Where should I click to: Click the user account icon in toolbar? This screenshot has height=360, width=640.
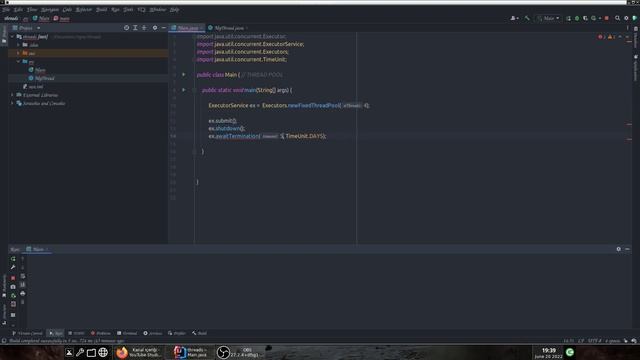click(514, 18)
